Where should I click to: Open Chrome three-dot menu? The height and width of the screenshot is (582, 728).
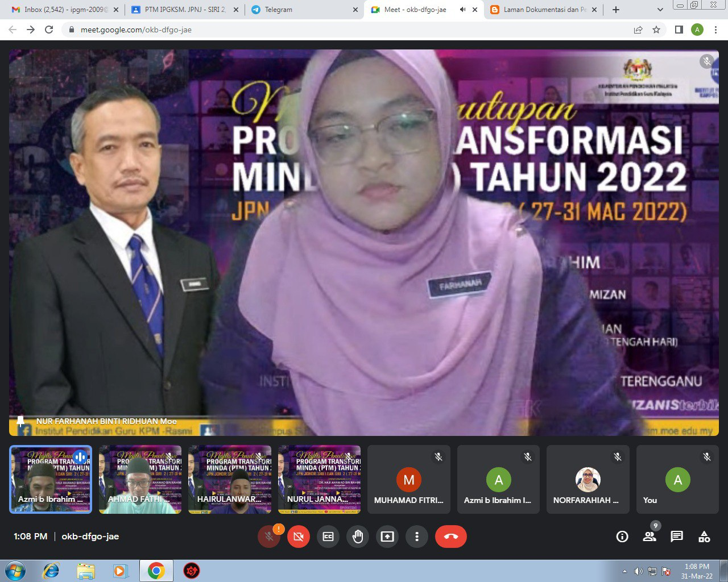(715, 30)
